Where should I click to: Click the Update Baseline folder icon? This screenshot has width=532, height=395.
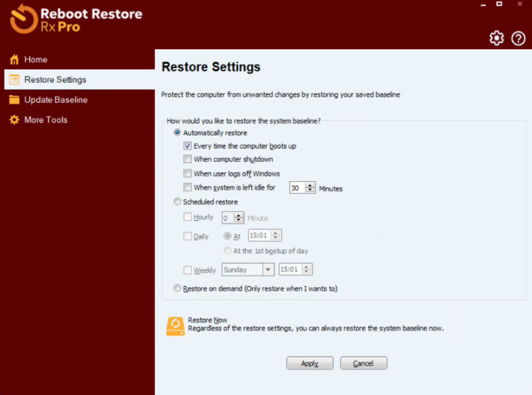(14, 100)
